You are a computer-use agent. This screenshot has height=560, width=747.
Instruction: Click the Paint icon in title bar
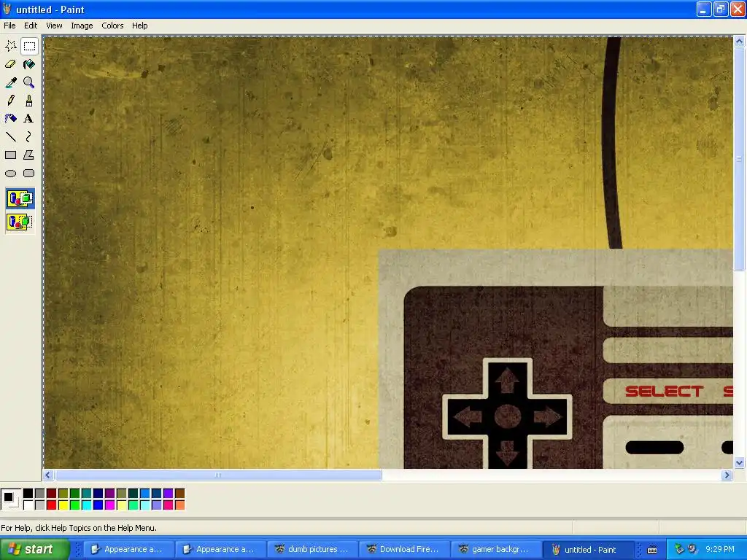(7, 9)
